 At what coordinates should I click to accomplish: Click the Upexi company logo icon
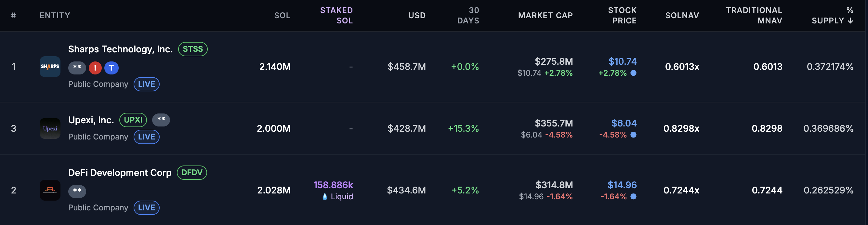pos(50,128)
